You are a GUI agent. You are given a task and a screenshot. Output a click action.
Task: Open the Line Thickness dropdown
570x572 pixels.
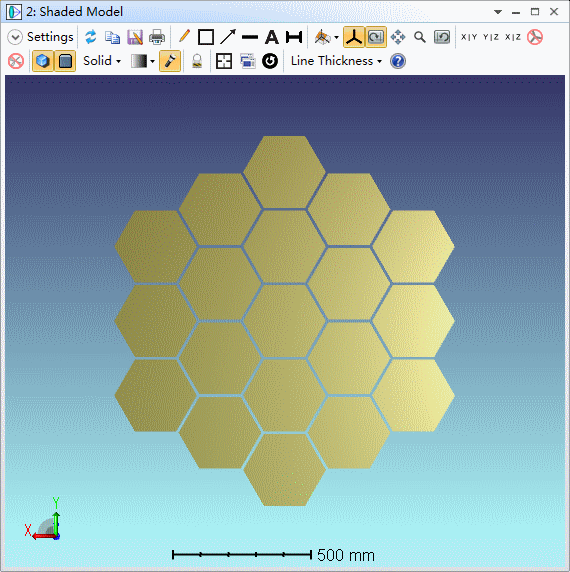tap(336, 61)
